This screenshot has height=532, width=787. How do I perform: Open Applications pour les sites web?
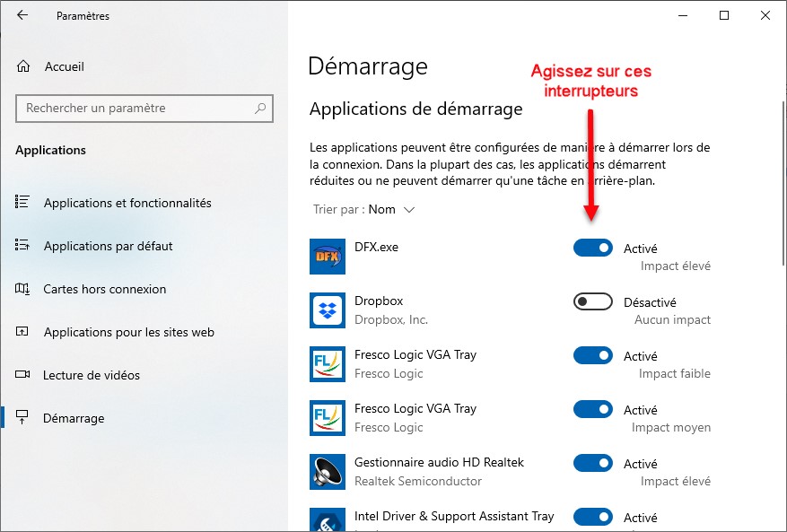click(128, 332)
